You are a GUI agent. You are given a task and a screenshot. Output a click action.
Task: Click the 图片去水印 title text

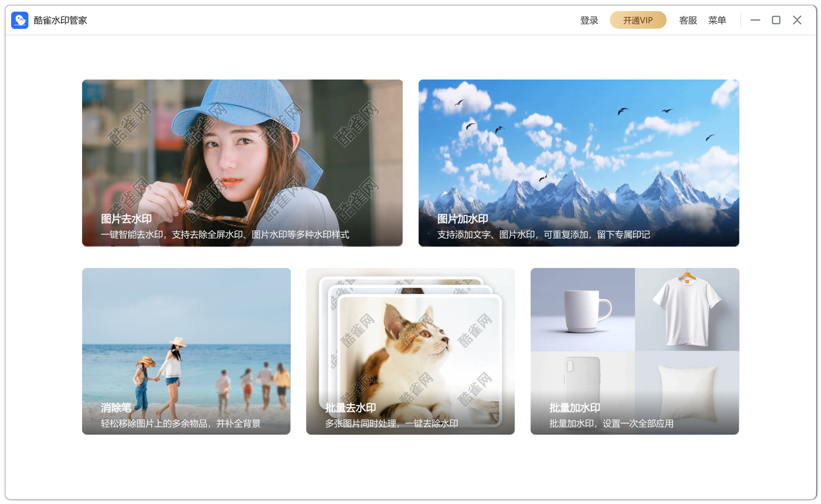[126, 219]
